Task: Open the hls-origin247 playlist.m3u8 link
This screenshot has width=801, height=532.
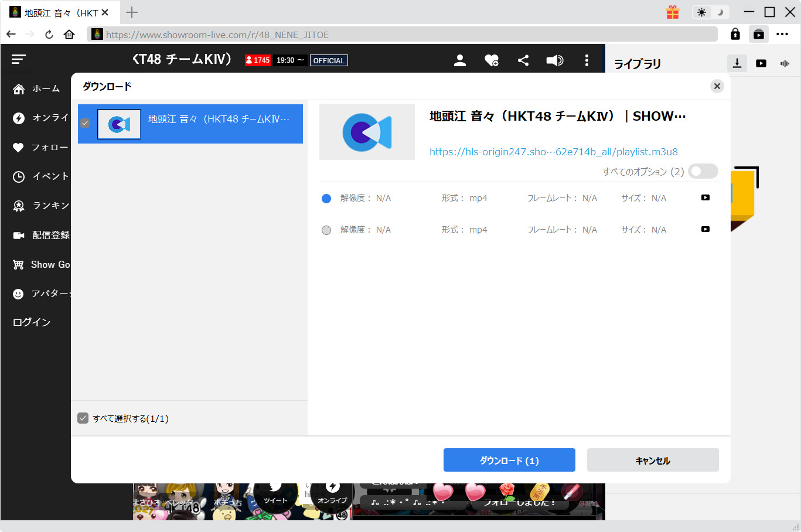Action: (554, 152)
